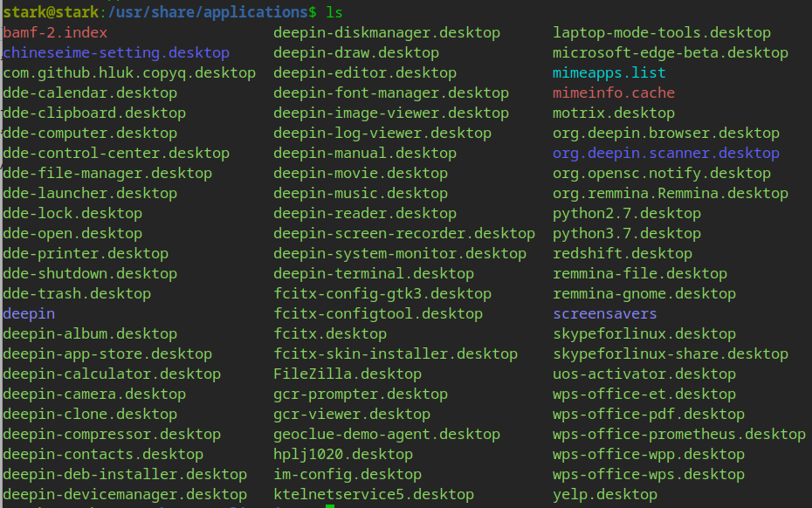Click the python3.7.desktop entry
This screenshot has width=812, height=508.
626,234
